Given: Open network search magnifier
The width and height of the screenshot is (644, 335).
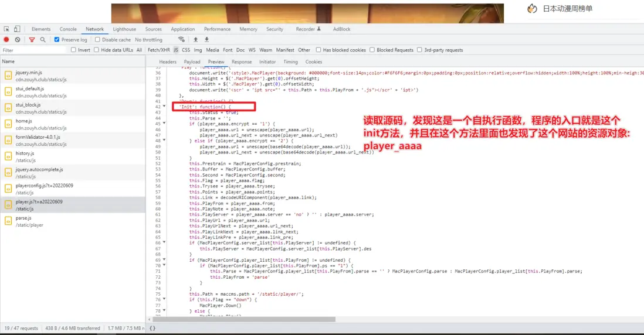Looking at the screenshot, I should click(x=43, y=40).
